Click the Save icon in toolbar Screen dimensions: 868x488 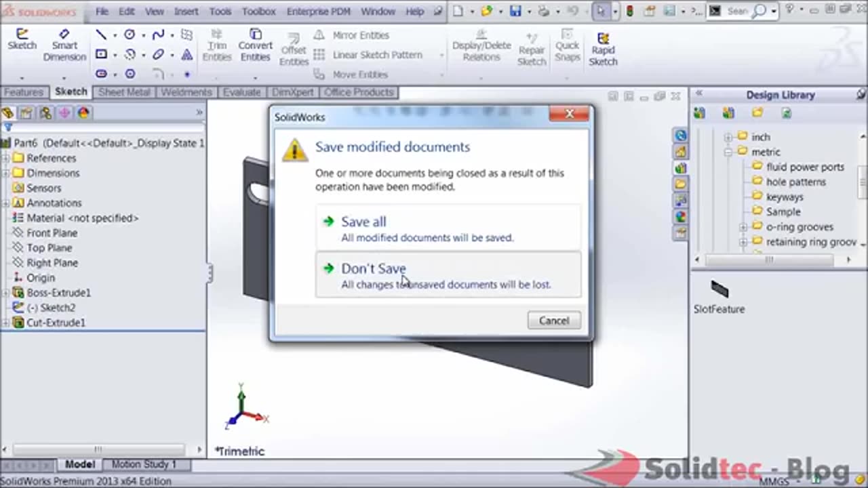(515, 11)
